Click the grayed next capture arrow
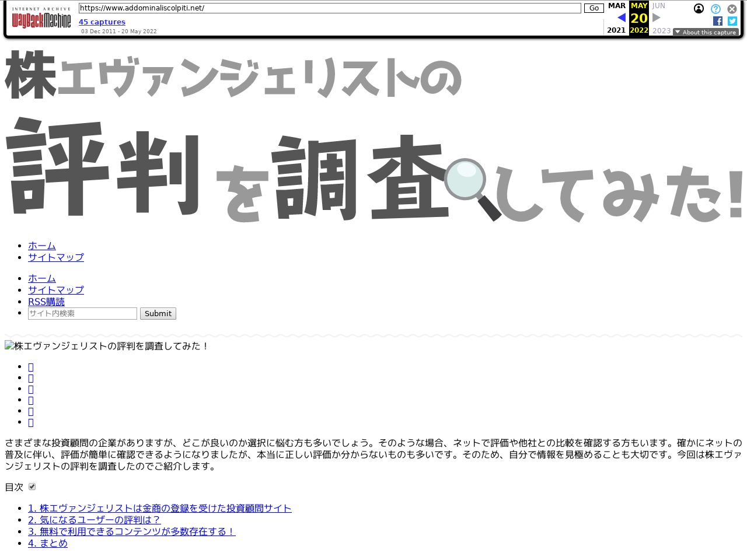The height and width of the screenshot is (560, 747). [657, 17]
